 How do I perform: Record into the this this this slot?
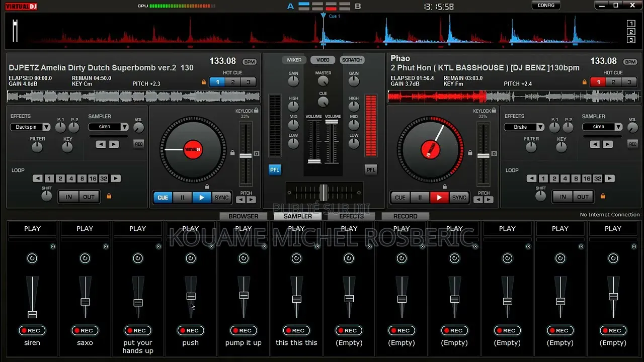[x=296, y=330]
